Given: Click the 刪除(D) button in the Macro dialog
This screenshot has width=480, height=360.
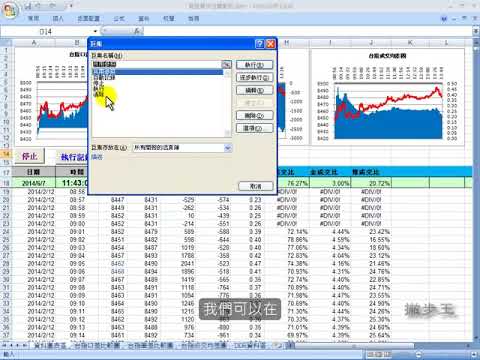Looking at the screenshot, I should point(254,116).
